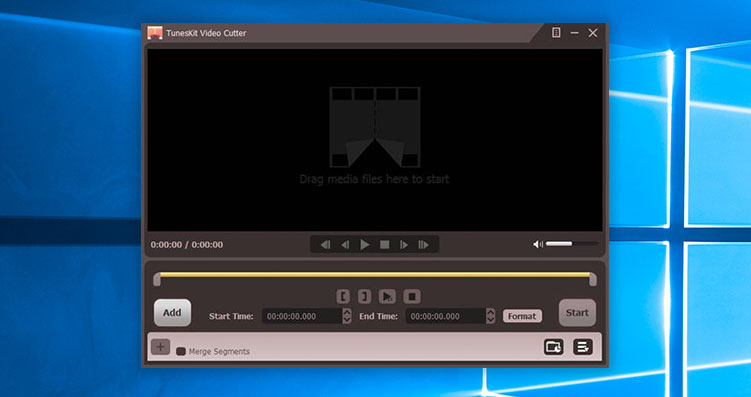This screenshot has height=397, width=751.
Task: Add a new segment with plus button
Action: (x=160, y=346)
